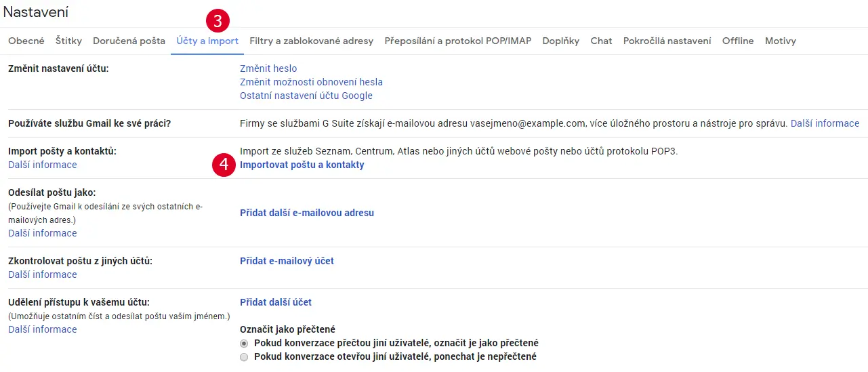Screen dimensions: 868x372
Task: Switch to the Štítky tab
Action: [x=68, y=41]
